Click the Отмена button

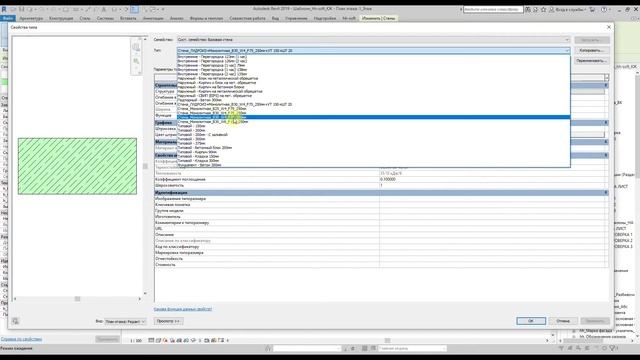tap(563, 321)
